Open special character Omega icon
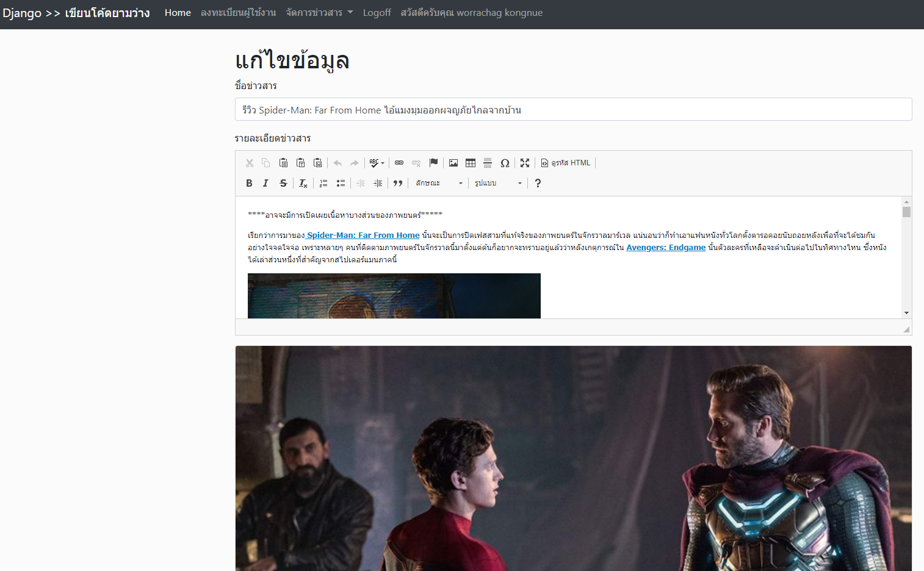924x571 pixels. tap(505, 163)
